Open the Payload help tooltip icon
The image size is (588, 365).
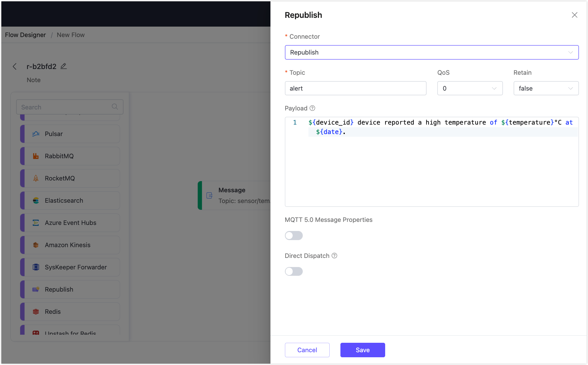pos(312,108)
